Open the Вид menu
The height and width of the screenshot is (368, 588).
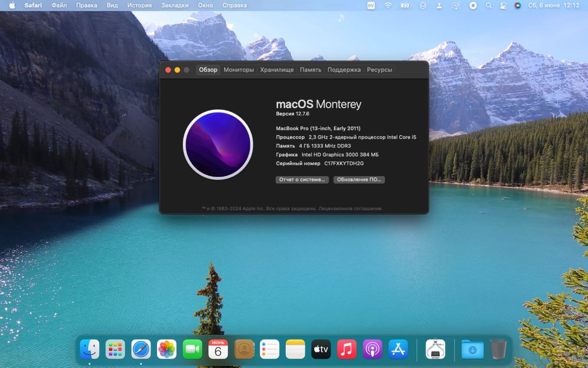(x=112, y=5)
